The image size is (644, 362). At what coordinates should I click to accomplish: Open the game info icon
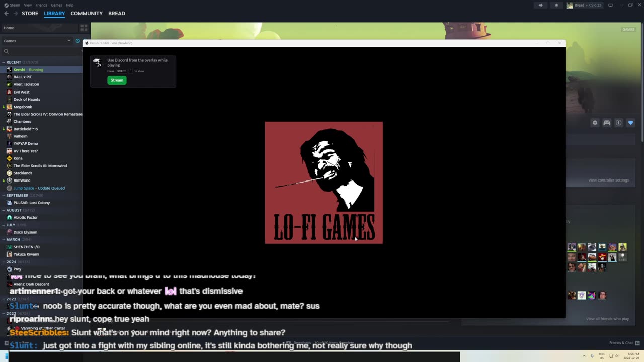(619, 123)
